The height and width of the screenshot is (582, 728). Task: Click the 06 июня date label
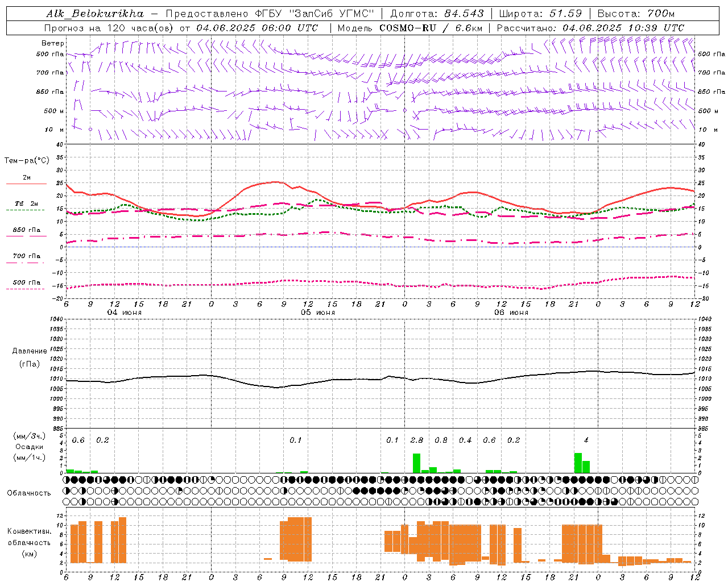coord(511,313)
